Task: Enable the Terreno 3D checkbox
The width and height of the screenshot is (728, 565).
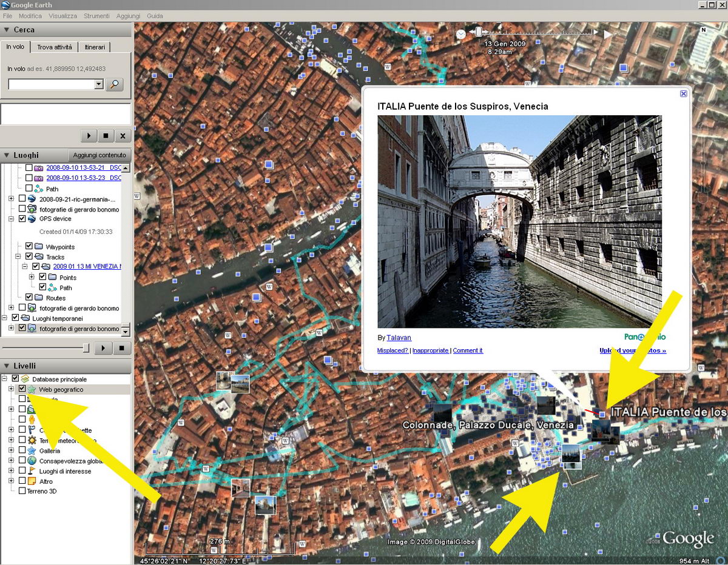Action: tap(22, 491)
